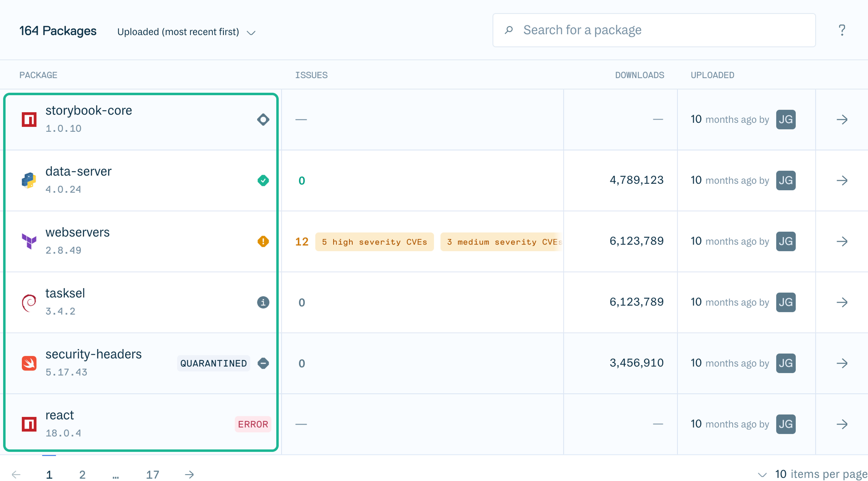Click version 3.4.2 under tasksel
Screen dimensions: 868x481
(x=60, y=312)
